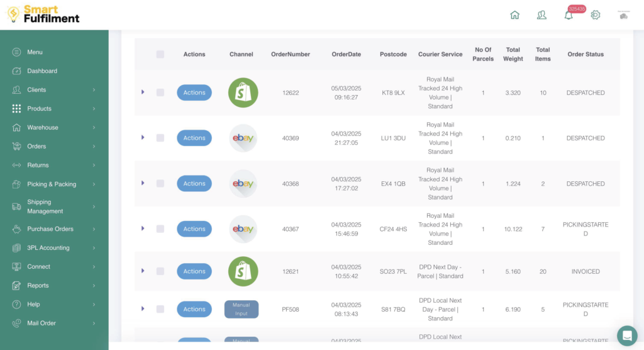Open the settings gear icon in header
Screen dimensions: 644x350
tap(596, 15)
